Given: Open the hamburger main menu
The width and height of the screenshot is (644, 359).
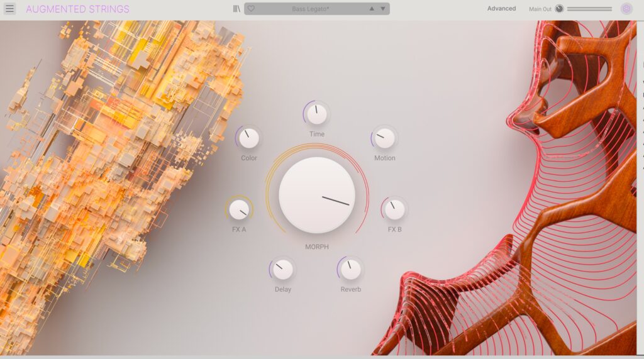Looking at the screenshot, I should point(10,9).
